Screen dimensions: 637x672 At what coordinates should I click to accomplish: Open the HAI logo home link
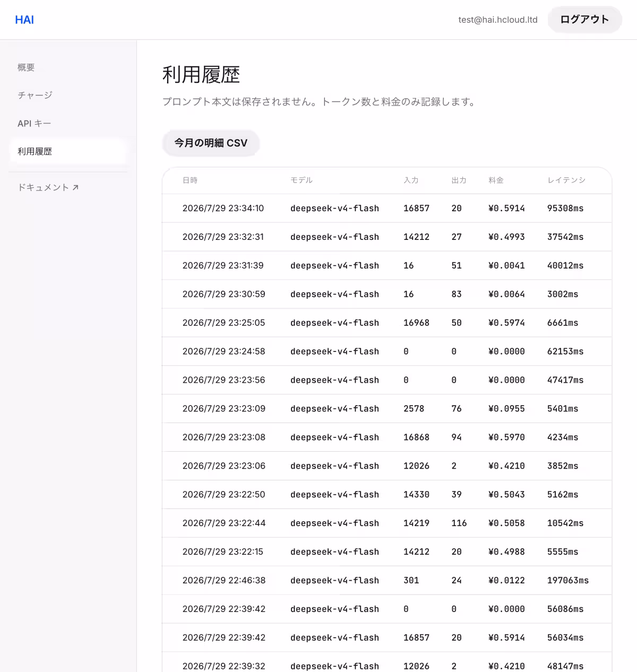point(24,20)
